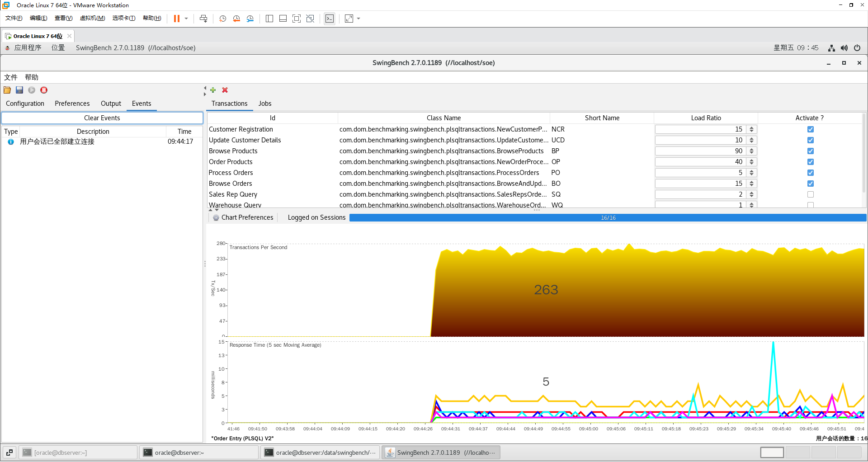Click the red X Remove transaction icon
The image size is (868, 462).
(225, 90)
